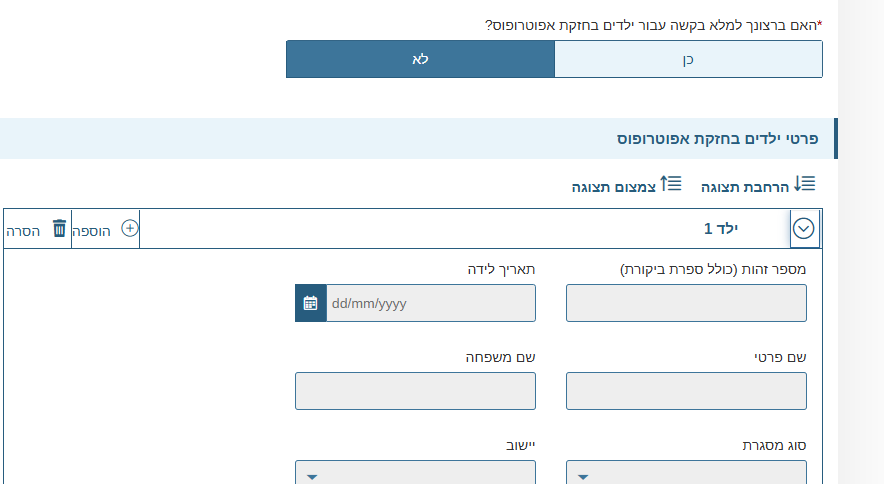Open the "יישוב" dropdown

[415, 474]
